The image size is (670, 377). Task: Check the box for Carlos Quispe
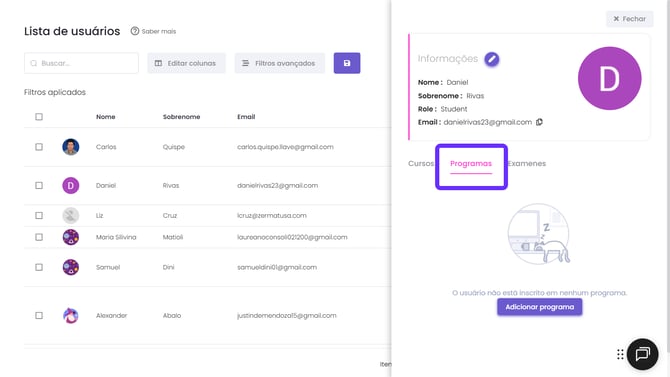point(39,147)
